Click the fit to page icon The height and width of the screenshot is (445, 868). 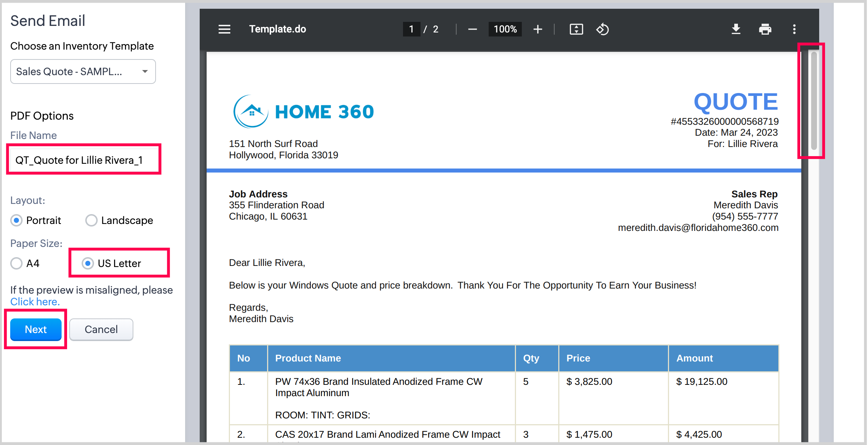(576, 29)
